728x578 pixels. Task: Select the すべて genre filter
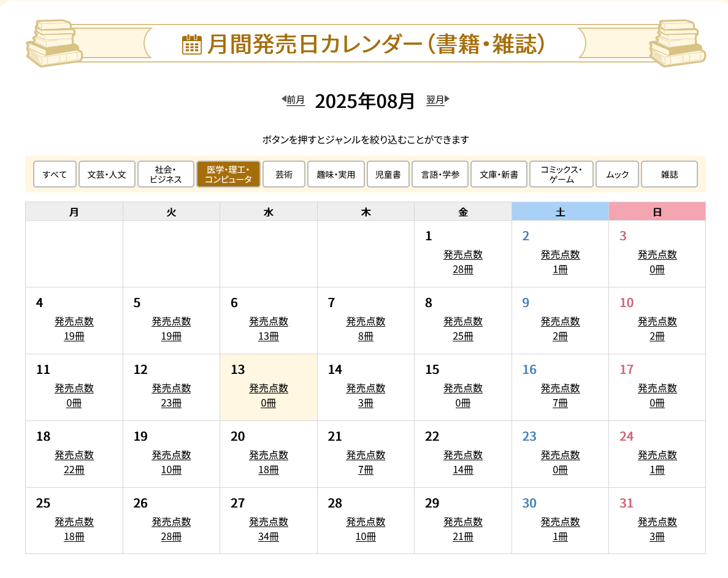tap(55, 174)
